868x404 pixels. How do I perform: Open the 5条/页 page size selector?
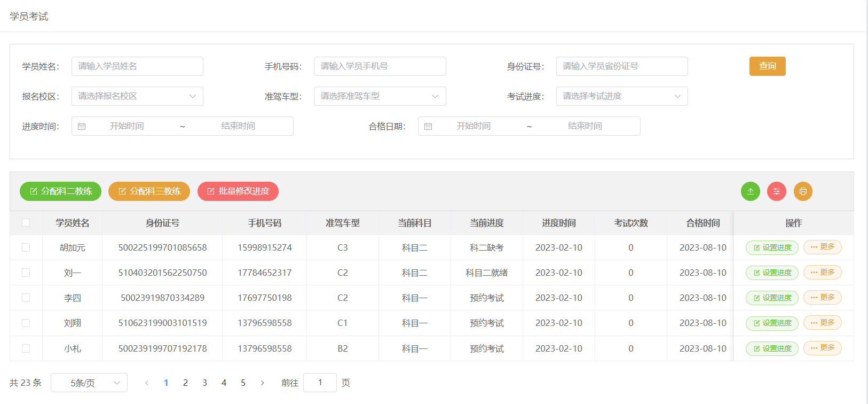coord(89,383)
